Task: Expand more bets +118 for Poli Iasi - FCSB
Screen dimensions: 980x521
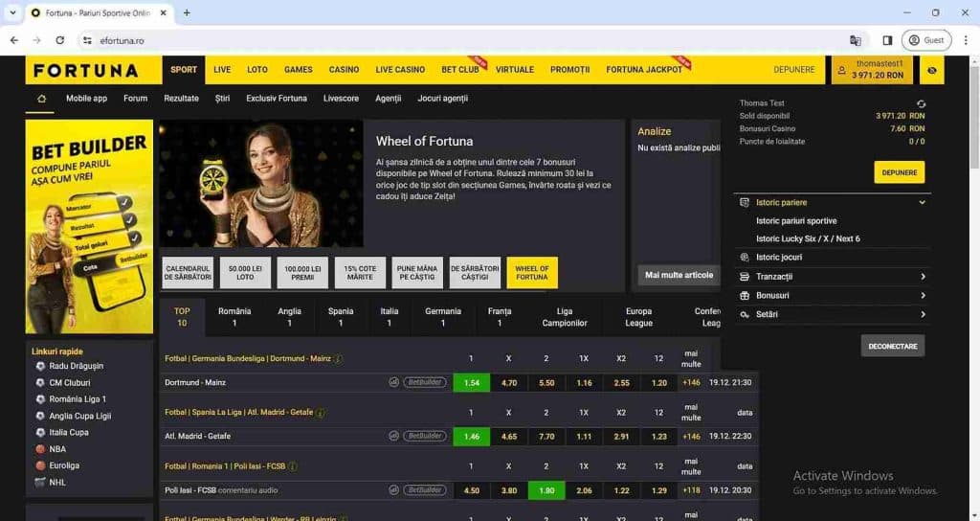Action: point(691,490)
